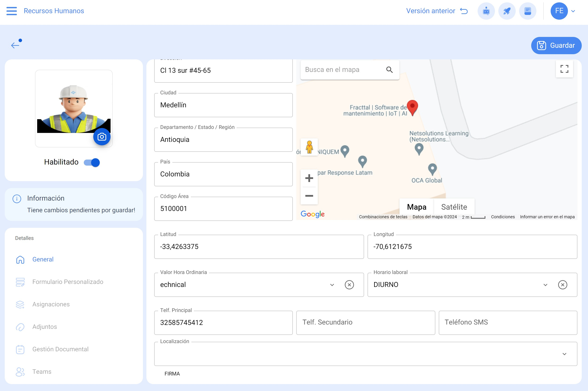Click the Ciudad field with Medellín

[x=223, y=105]
